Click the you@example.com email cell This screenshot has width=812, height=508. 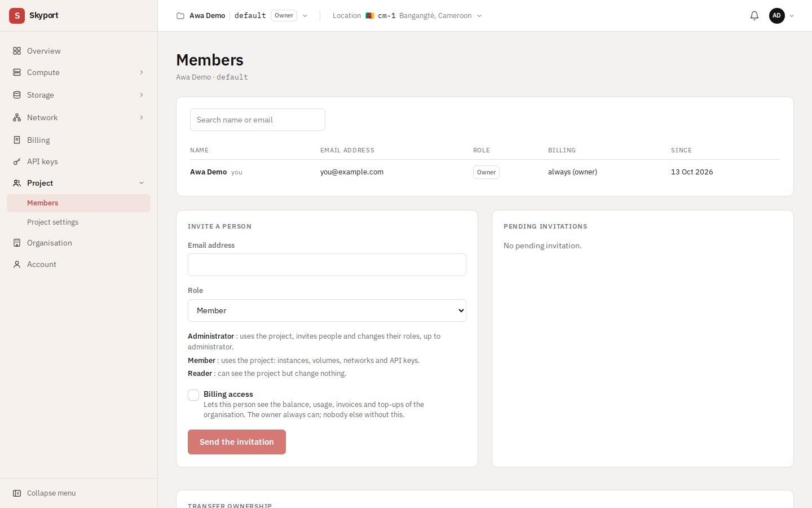[x=352, y=172]
